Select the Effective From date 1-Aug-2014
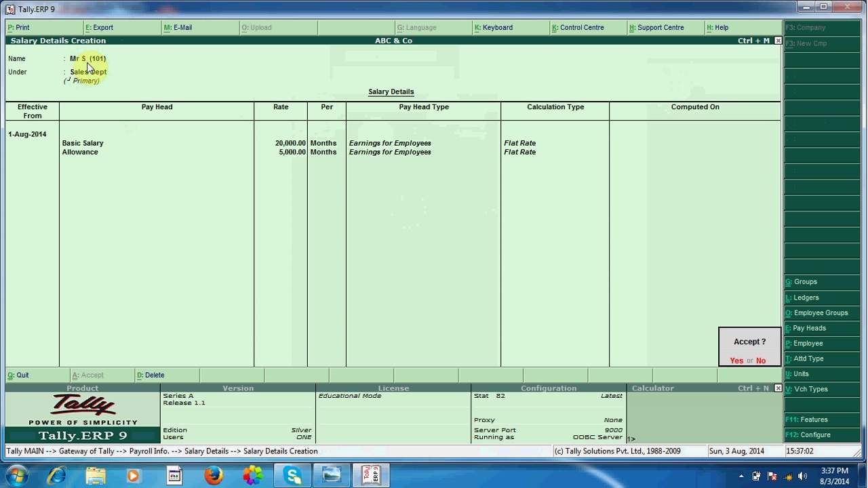Viewport: 868px width, 488px height. 27,134
